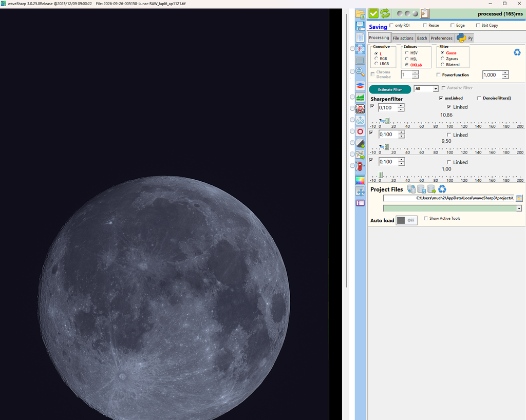
Task: Open the Batch tab
Action: click(x=422, y=38)
